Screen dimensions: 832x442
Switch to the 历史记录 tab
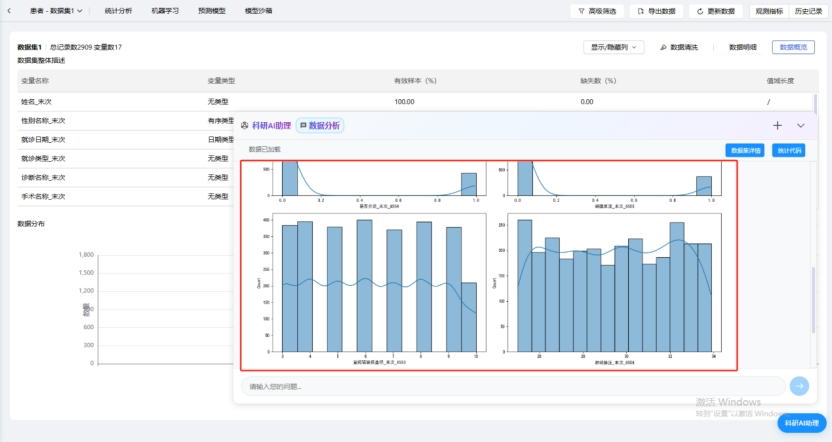tap(808, 11)
